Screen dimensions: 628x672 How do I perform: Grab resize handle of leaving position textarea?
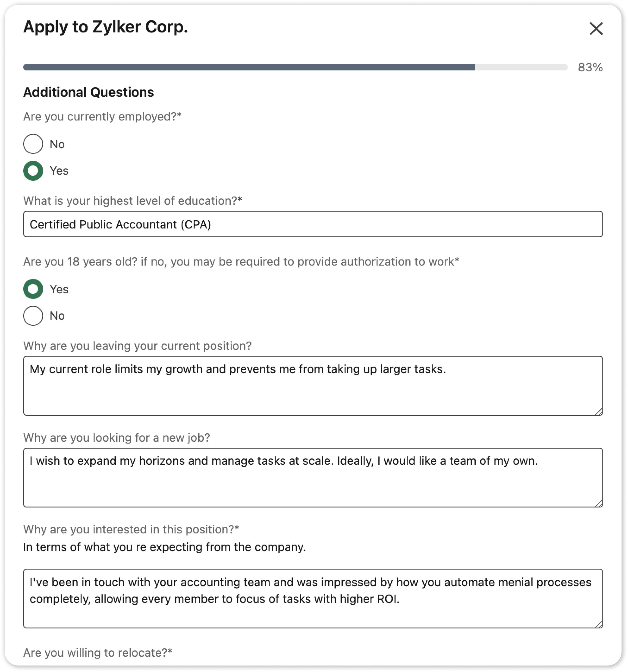click(x=599, y=411)
